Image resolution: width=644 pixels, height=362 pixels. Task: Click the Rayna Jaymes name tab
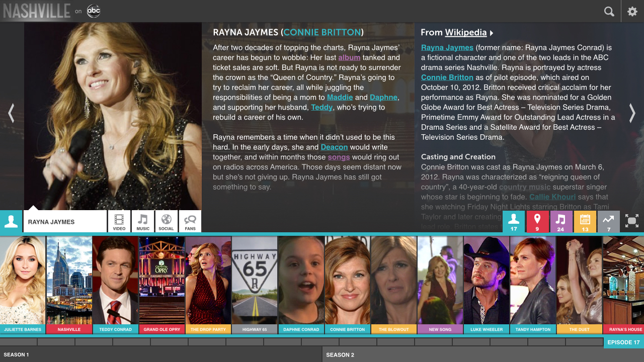point(65,221)
